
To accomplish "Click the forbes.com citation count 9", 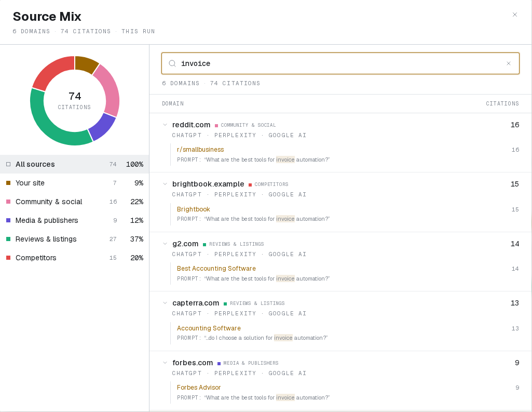I will coord(517,363).
